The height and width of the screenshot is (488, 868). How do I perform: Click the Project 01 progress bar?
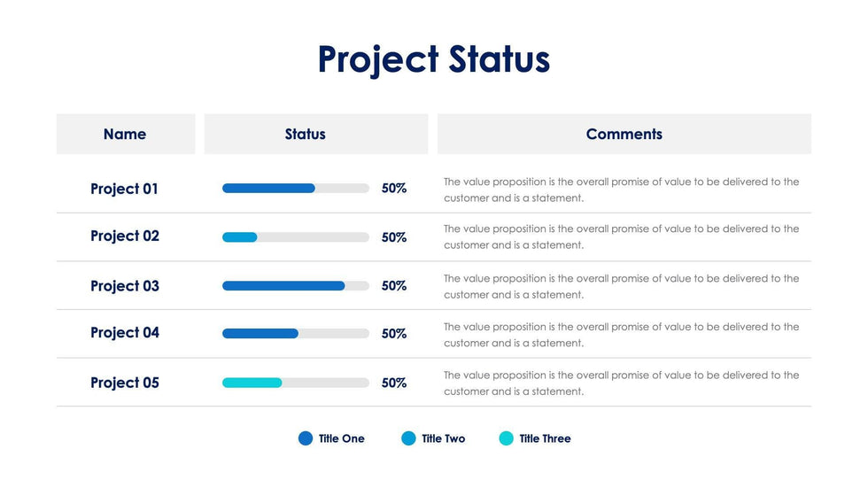click(295, 189)
